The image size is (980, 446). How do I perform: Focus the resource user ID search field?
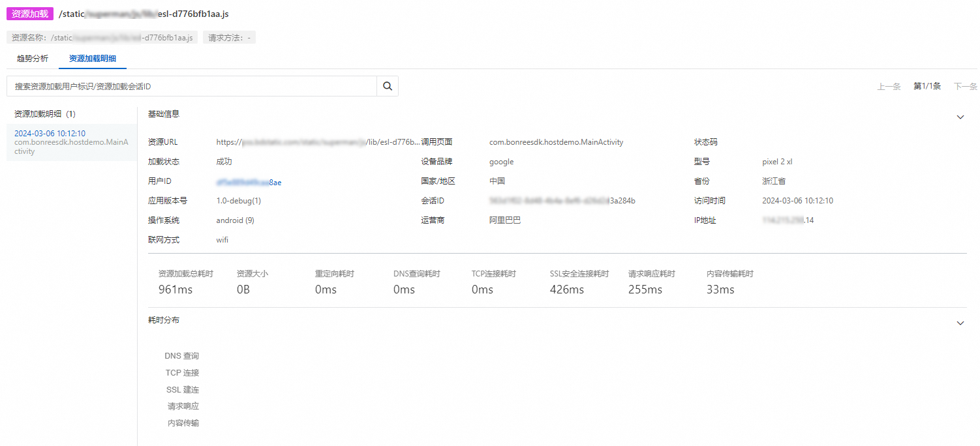(x=192, y=86)
